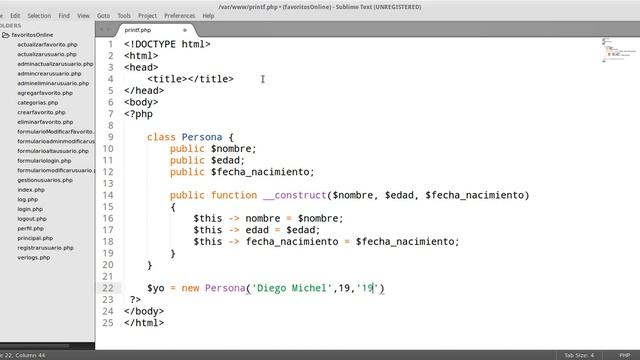Open the Edit menu
Viewport: 640px width, 360px height.
(x=15, y=16)
